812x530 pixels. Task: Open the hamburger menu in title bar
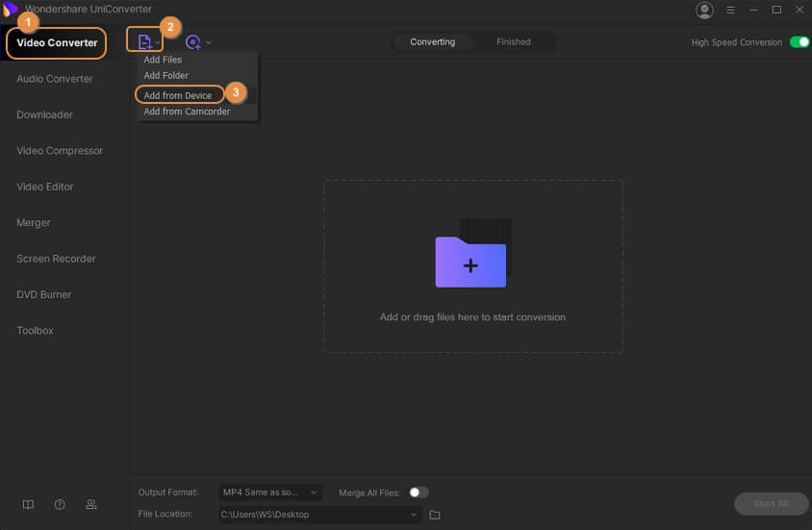pos(731,11)
